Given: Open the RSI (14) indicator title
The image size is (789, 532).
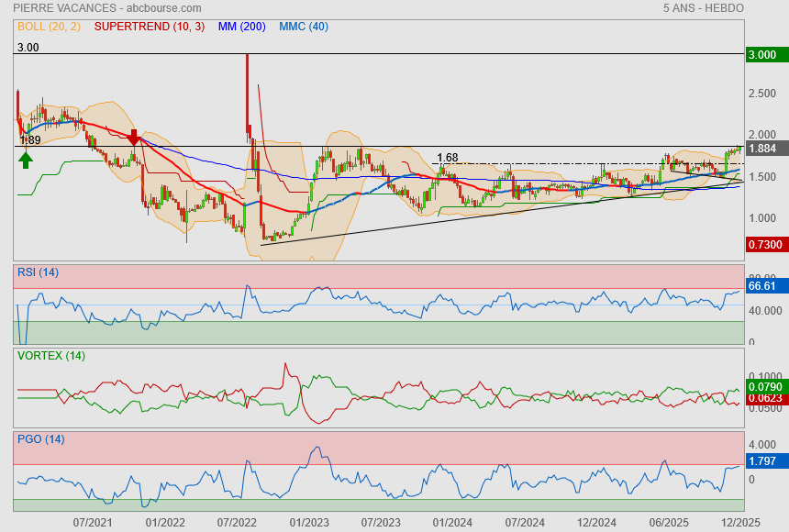Looking at the screenshot, I should tap(38, 272).
